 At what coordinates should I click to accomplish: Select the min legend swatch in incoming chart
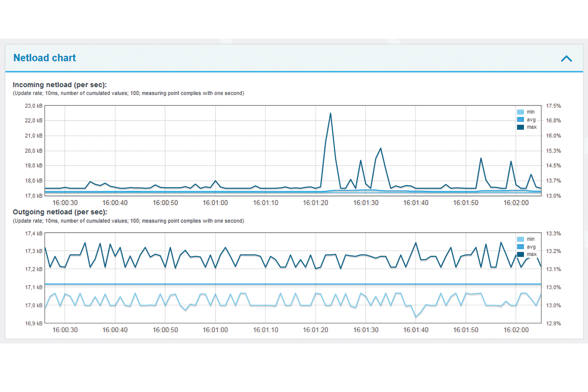click(x=521, y=112)
